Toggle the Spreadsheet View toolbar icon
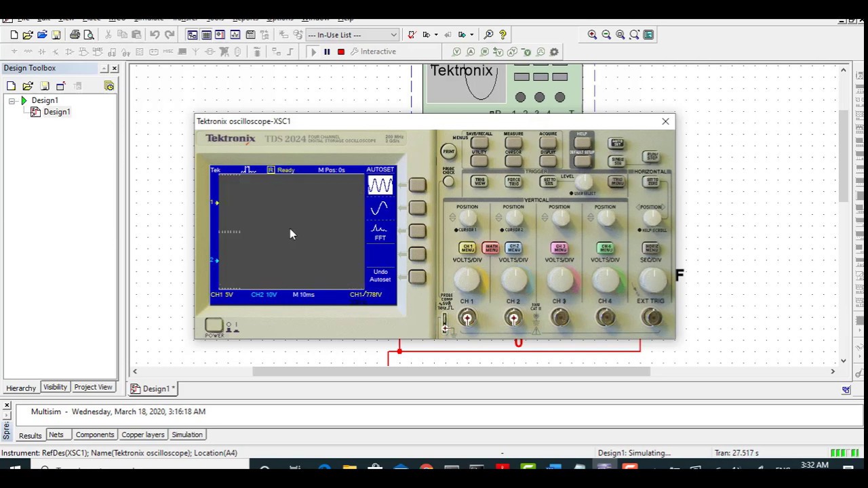868x488 pixels. coord(207,35)
